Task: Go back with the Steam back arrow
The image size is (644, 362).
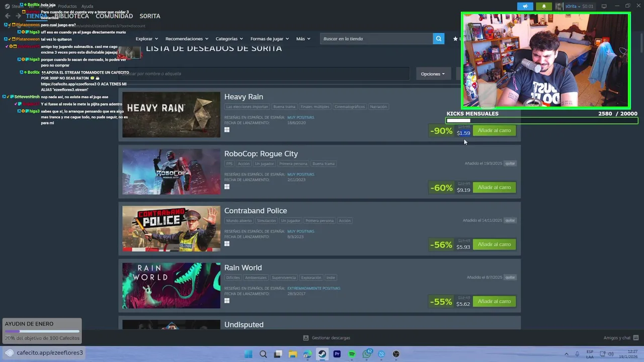Action: point(8,16)
